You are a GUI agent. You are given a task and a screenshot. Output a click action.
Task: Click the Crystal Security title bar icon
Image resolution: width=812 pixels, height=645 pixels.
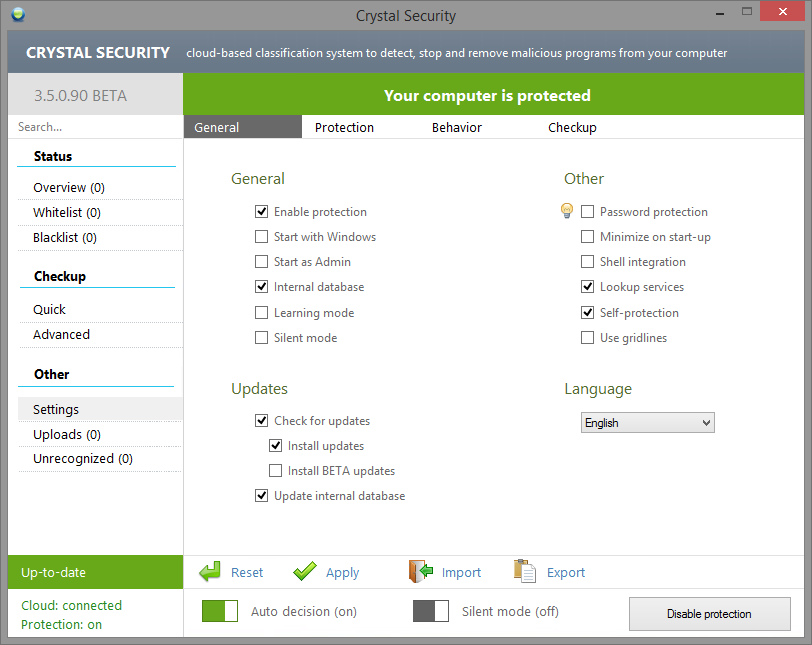point(19,15)
